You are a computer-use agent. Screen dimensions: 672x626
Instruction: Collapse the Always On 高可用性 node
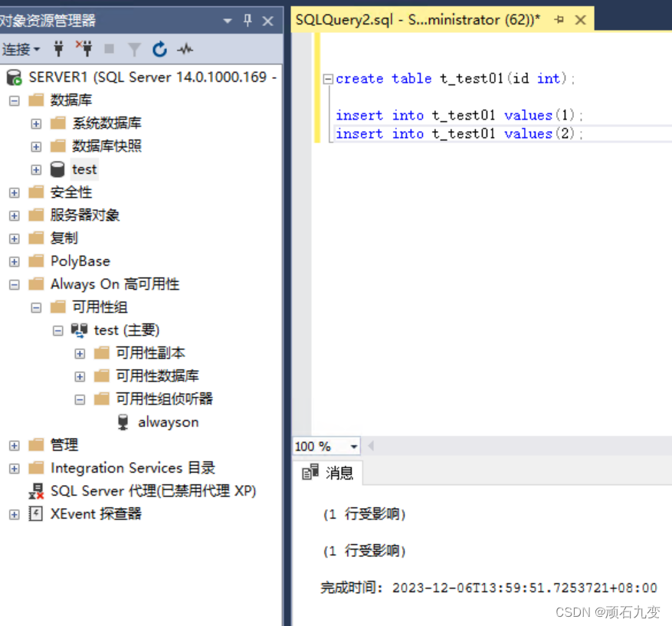14,284
